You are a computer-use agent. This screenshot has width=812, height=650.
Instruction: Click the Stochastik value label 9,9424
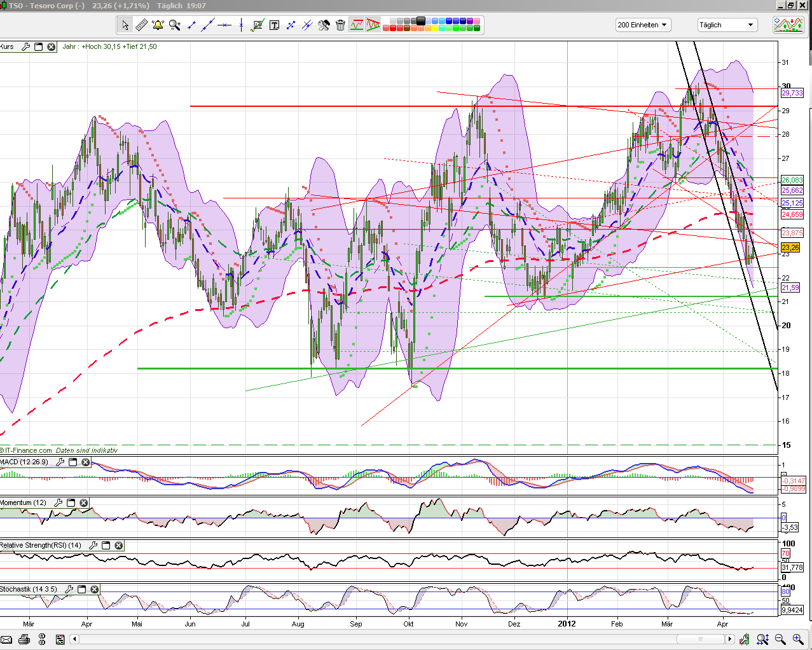(x=792, y=610)
